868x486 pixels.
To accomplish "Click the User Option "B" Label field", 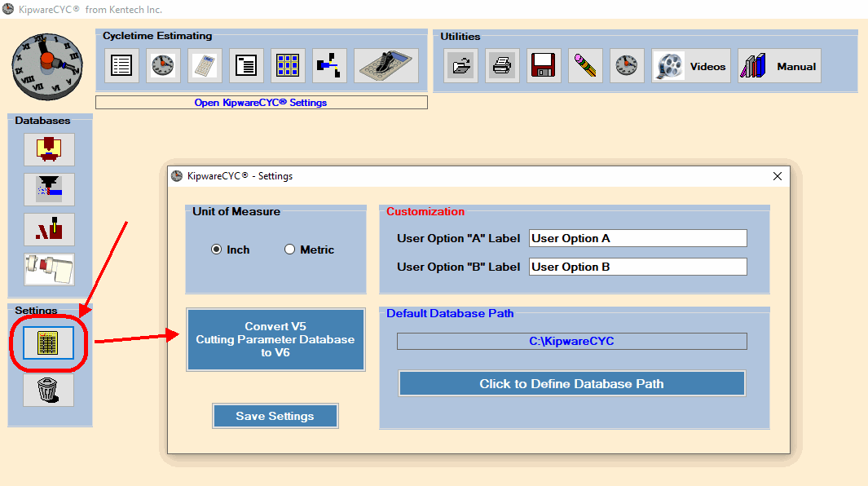I will coord(637,267).
